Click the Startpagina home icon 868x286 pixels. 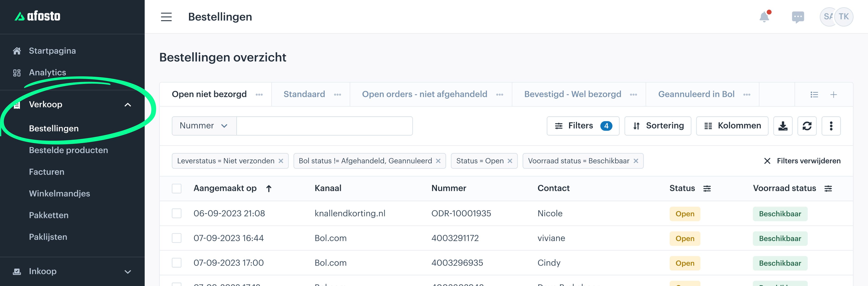point(17,51)
